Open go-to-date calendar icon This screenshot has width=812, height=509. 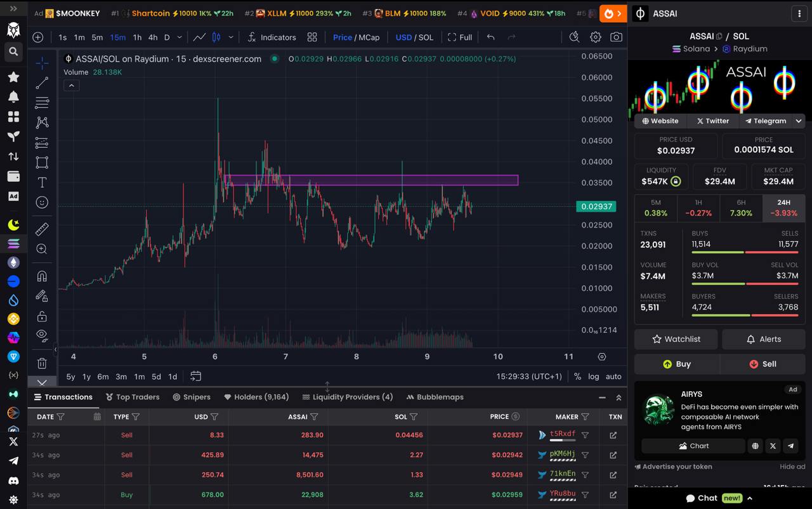pos(195,376)
